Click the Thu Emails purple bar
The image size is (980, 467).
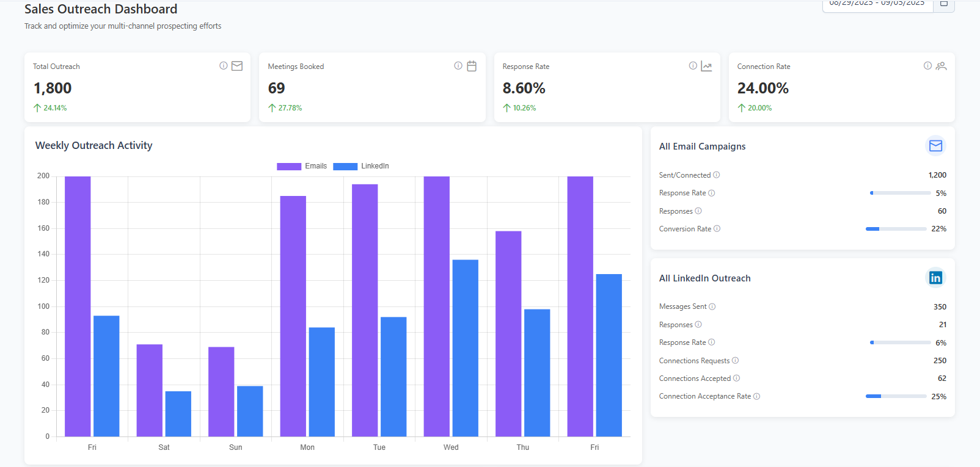(x=508, y=334)
